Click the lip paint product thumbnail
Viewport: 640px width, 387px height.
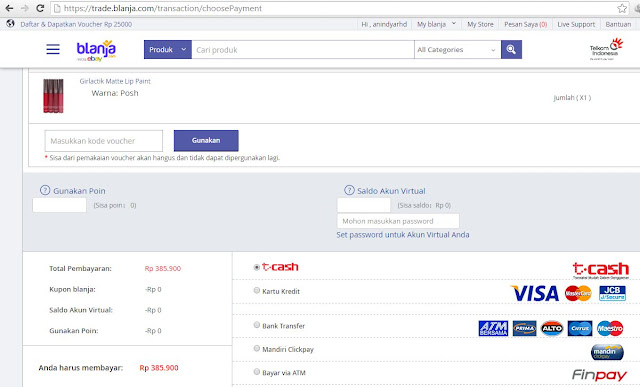pyautogui.click(x=53, y=96)
